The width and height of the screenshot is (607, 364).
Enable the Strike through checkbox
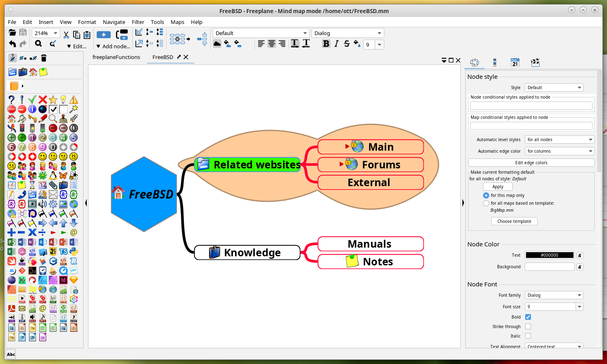pos(528,326)
